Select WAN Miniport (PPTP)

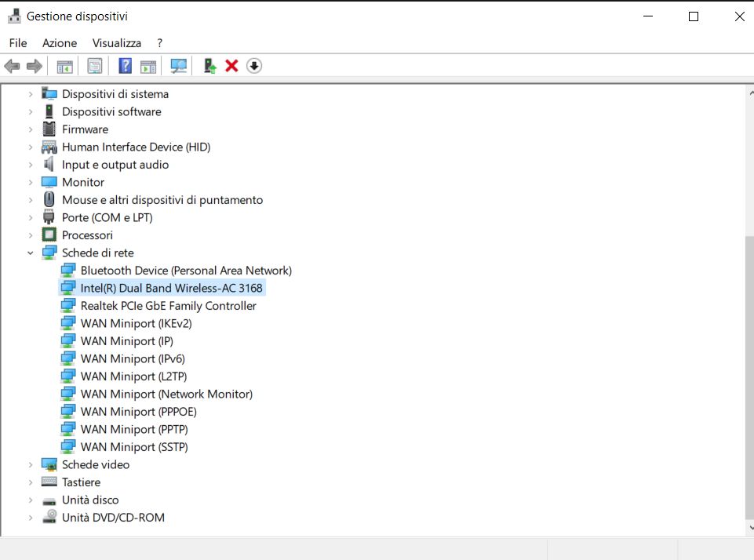[134, 429]
